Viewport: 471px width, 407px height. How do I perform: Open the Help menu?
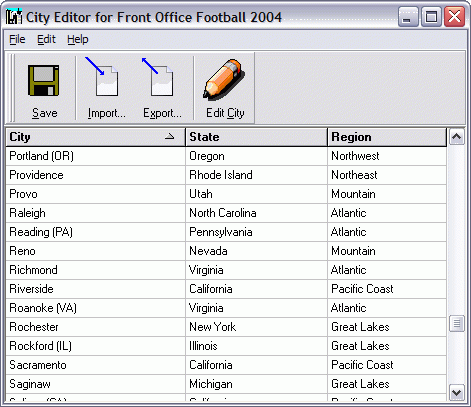(78, 39)
